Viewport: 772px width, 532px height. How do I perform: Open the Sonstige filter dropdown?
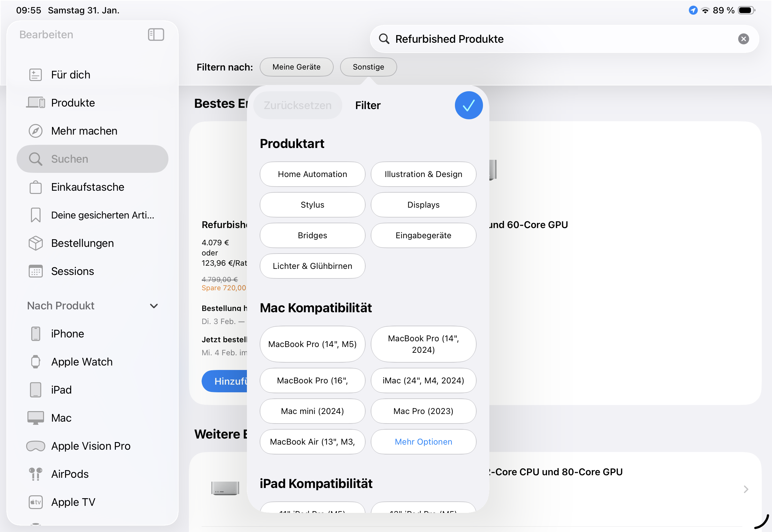coord(368,67)
